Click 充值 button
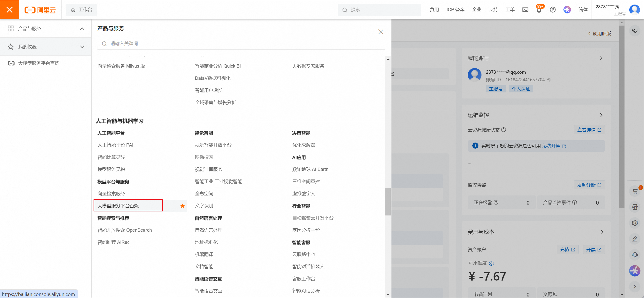The width and height of the screenshot is (644, 298). (567, 249)
